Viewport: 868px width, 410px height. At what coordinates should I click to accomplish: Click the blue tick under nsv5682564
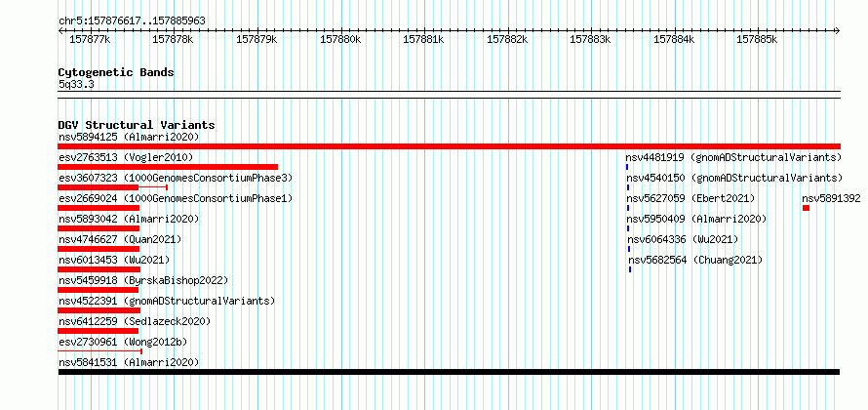(x=630, y=269)
